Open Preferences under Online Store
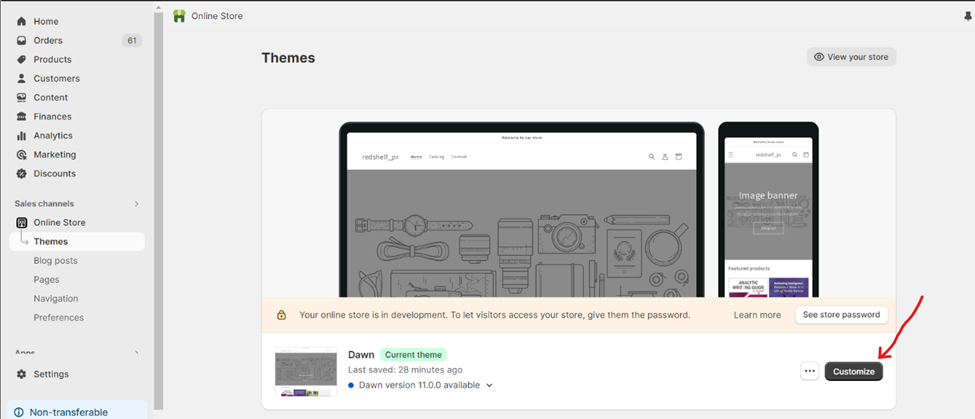 point(58,317)
